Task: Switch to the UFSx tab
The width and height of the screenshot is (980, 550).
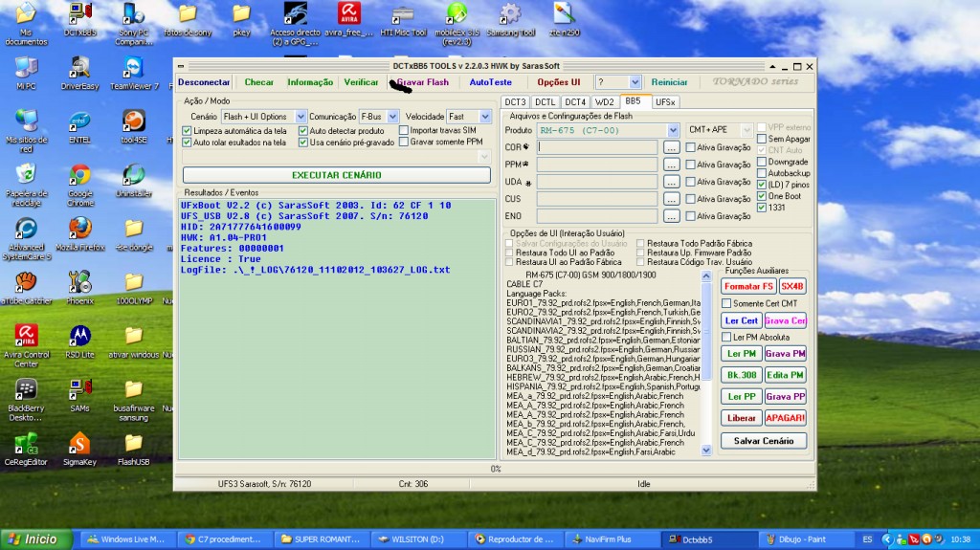Action: 666,102
